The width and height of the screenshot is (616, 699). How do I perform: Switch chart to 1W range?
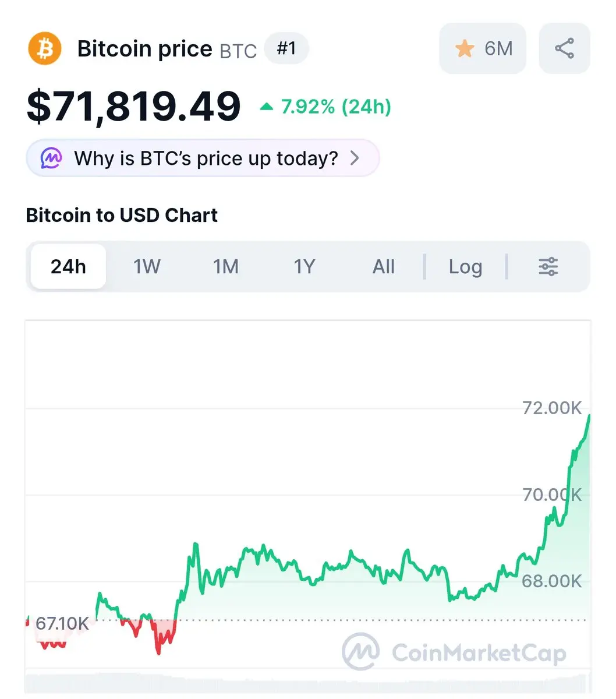click(147, 267)
